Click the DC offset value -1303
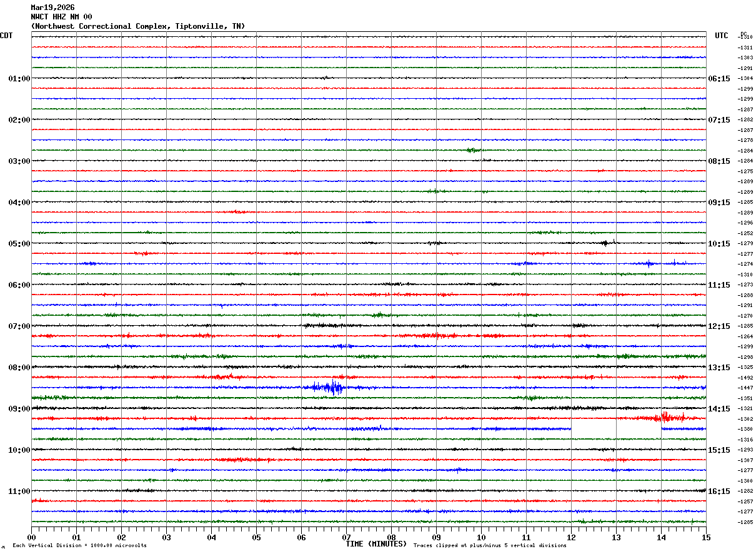This screenshot has height=554, width=756. pyautogui.click(x=745, y=58)
